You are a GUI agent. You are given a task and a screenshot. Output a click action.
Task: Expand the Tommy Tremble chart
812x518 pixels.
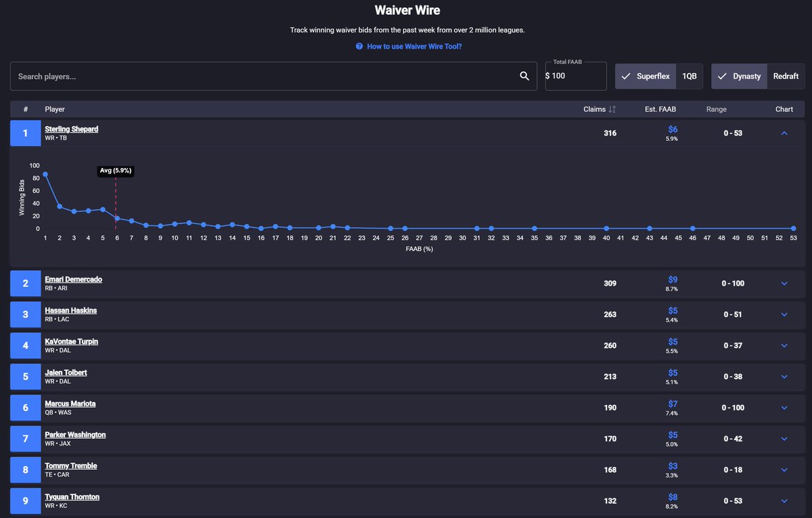point(784,471)
